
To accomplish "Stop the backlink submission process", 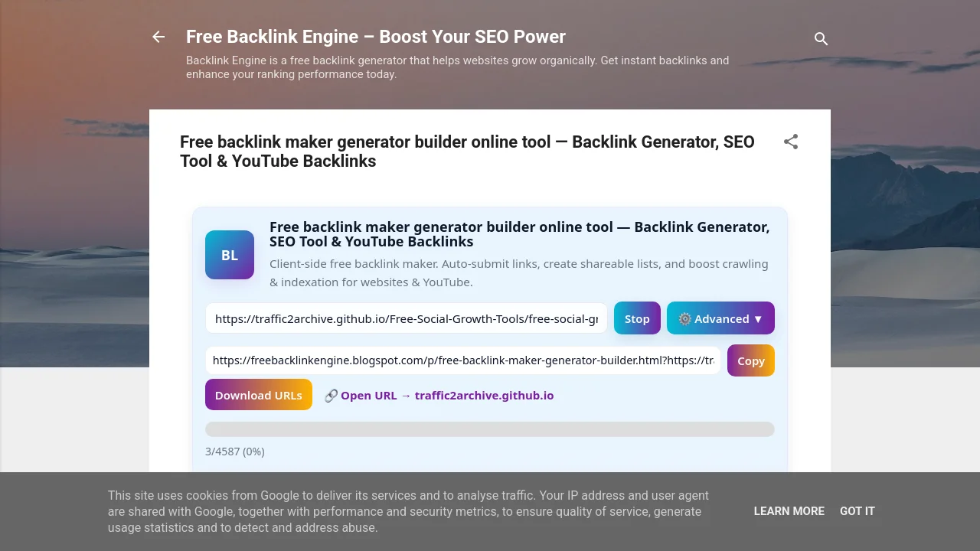I will 637,318.
